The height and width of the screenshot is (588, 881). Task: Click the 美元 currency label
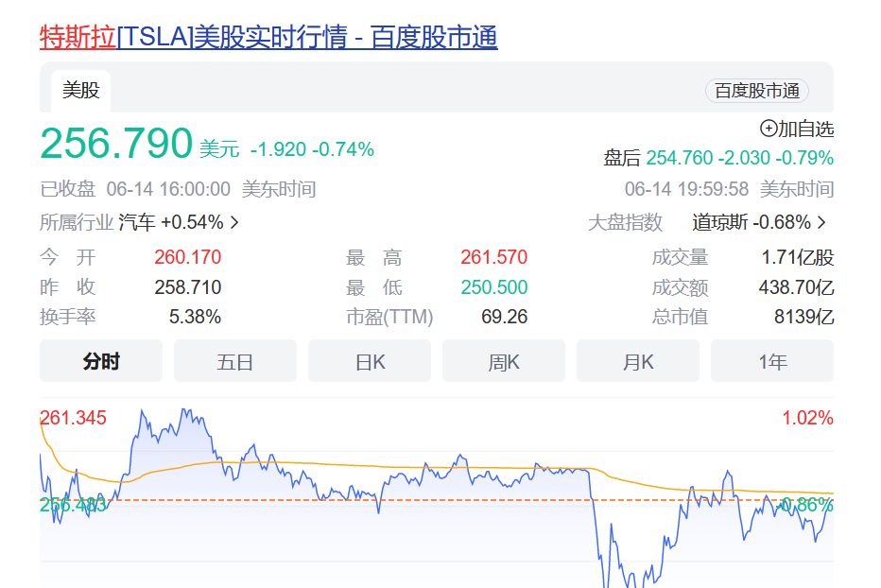click(x=219, y=149)
